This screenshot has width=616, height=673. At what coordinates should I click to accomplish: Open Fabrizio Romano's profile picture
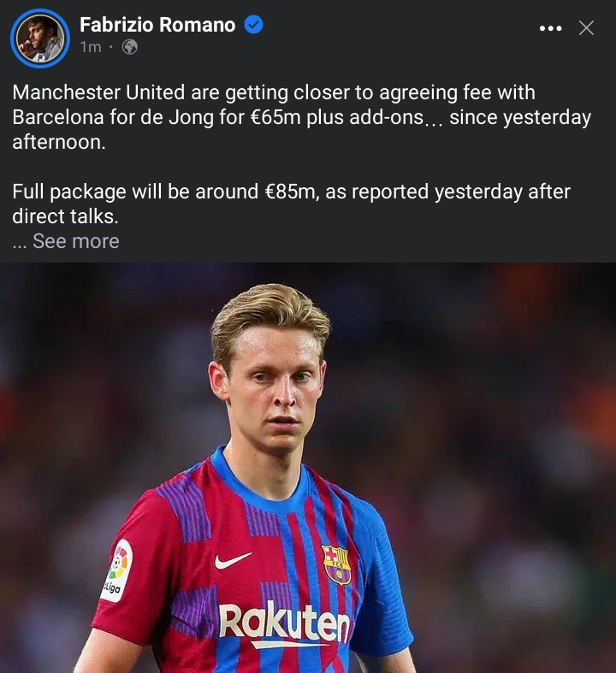click(40, 38)
